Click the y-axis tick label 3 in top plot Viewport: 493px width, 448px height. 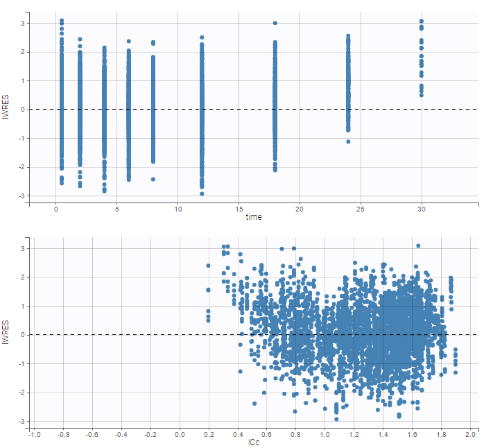(22, 23)
